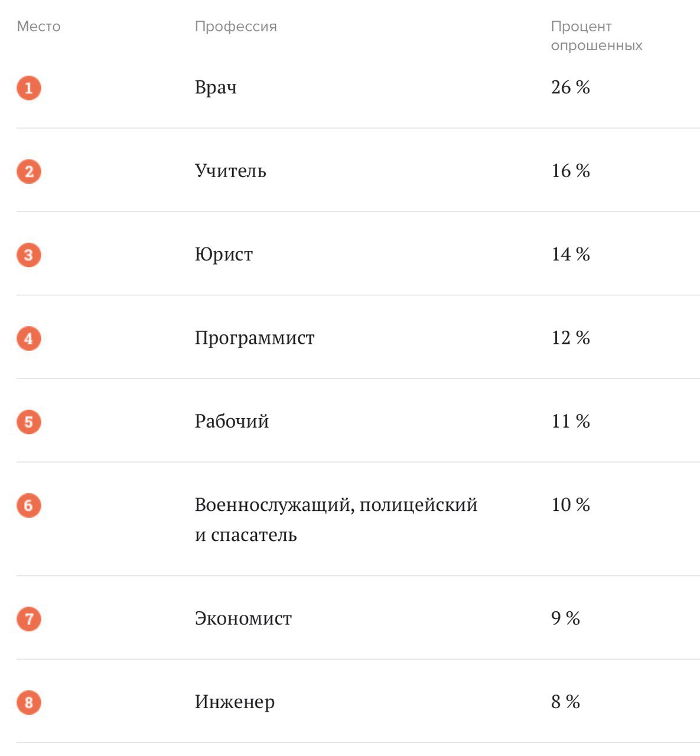
Task: Click the orange number 5 rank badge
Action: 28,422
